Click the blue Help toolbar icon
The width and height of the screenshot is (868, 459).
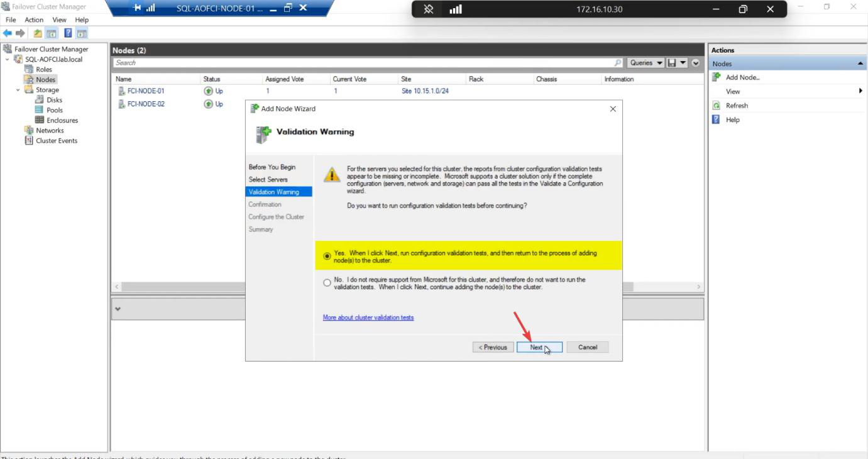tap(68, 33)
